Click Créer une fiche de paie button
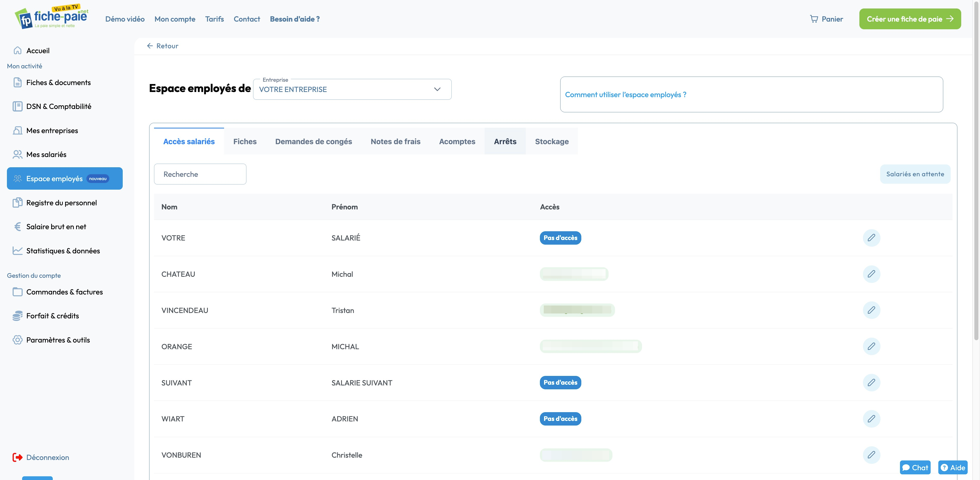The height and width of the screenshot is (480, 980). click(x=910, y=19)
